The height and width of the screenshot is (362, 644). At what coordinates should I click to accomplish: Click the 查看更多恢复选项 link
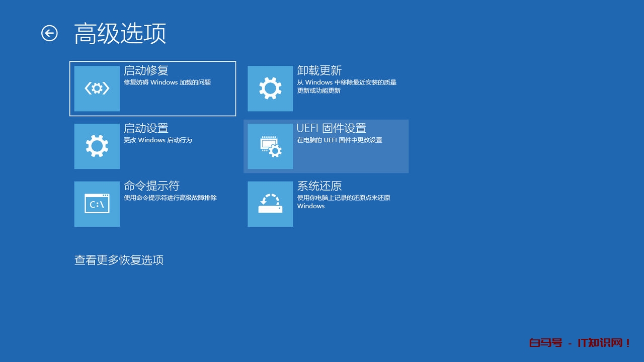119,260
